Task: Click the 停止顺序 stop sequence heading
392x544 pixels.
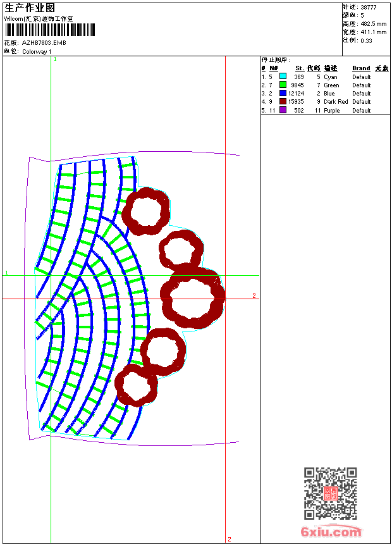Action: 276,59
